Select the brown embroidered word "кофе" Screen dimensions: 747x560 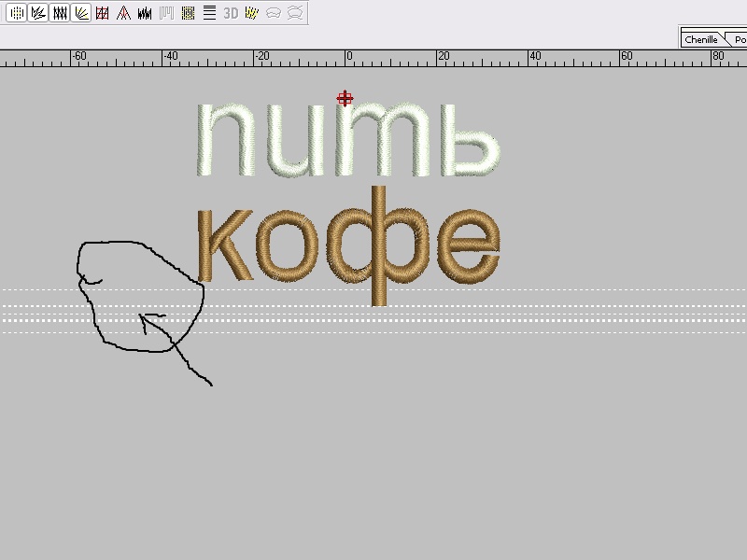348,245
